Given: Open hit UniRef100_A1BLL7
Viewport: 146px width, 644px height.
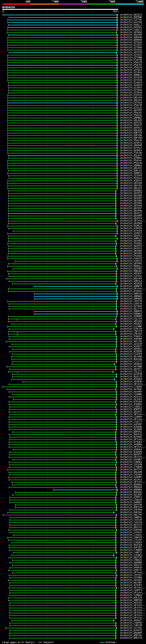Looking at the screenshot, I should (131, 25).
